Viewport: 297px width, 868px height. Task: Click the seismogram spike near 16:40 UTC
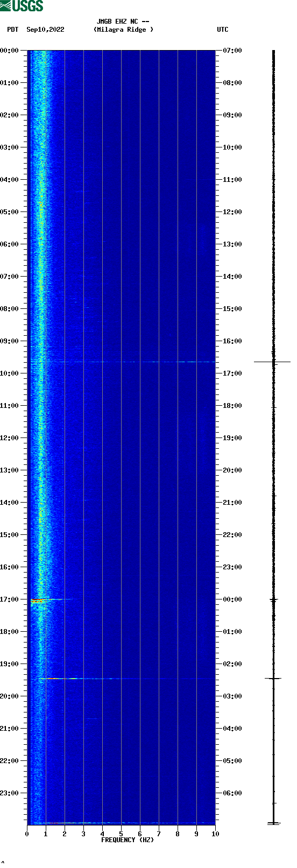[x=272, y=362]
